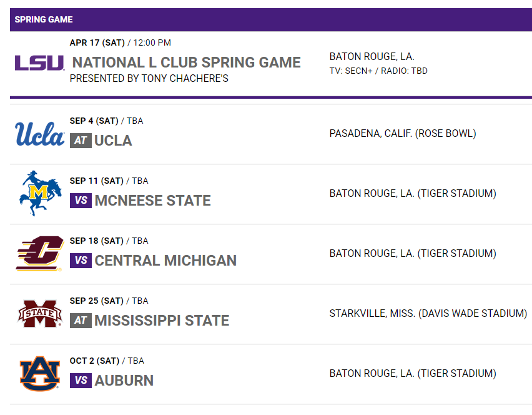532x415 pixels.
Task: Click the McNeese State Cowboys logo
Action: click(41, 194)
